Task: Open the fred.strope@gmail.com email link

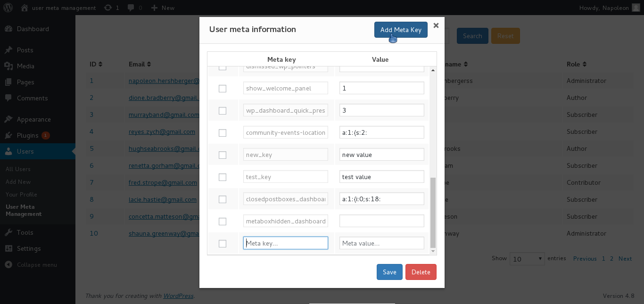Action: [163, 183]
